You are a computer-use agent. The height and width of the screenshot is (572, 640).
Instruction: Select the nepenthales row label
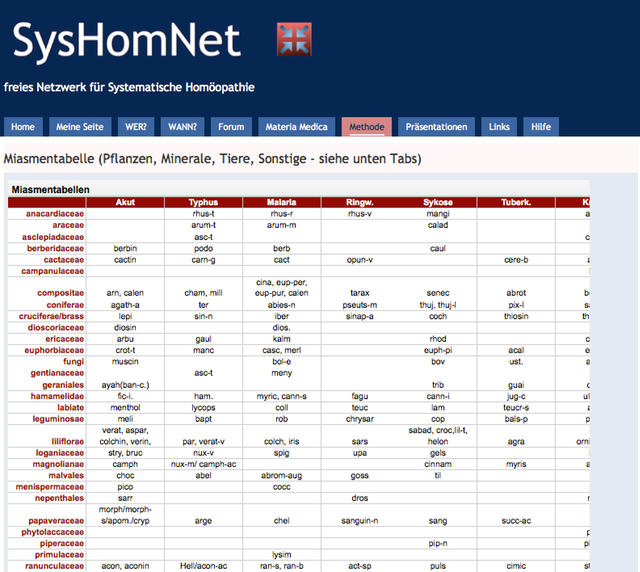[59, 498]
